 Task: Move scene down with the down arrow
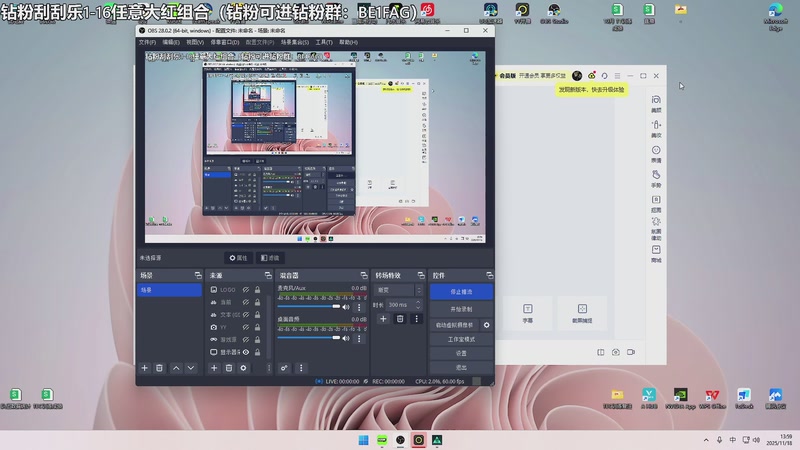(x=191, y=368)
